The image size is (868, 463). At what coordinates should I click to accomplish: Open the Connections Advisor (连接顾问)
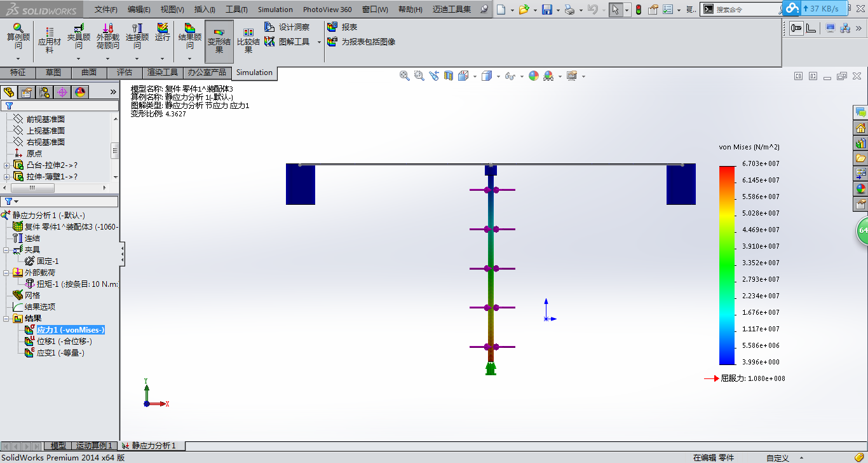(x=137, y=37)
